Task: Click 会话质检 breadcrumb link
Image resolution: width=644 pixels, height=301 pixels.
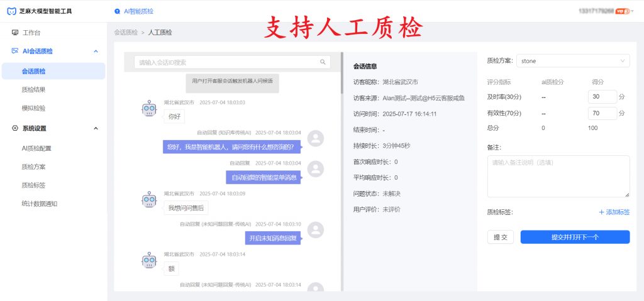Action: [x=126, y=33]
